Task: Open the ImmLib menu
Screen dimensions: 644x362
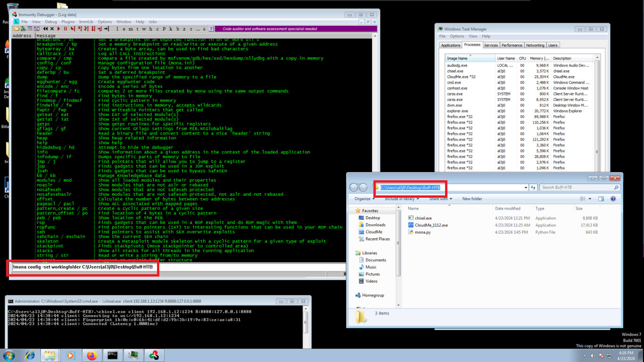Action: 86,22
